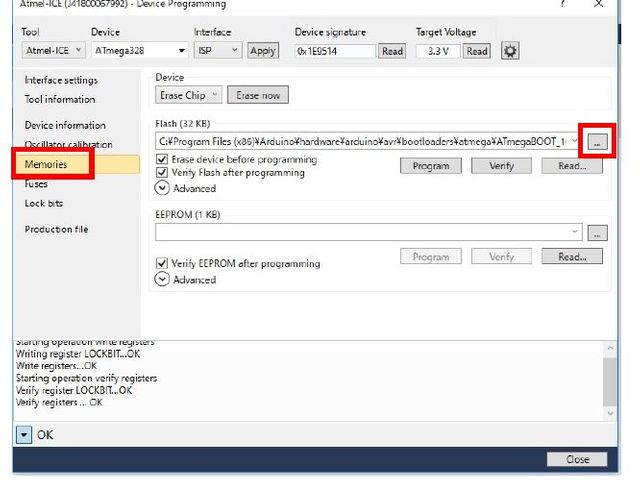Expand the Advanced section under EEPROM

[x=163, y=280]
